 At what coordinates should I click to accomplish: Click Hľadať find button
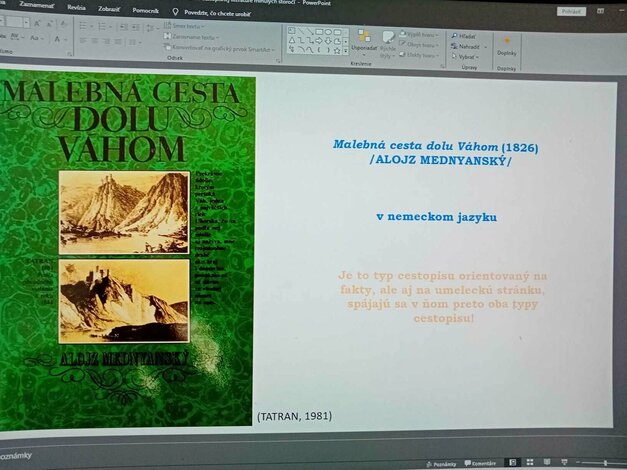(x=464, y=36)
